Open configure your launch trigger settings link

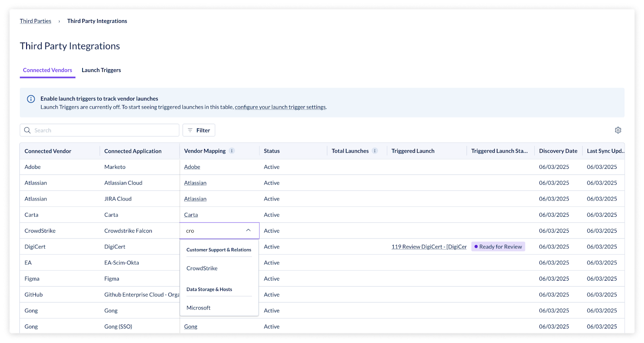[x=280, y=107]
